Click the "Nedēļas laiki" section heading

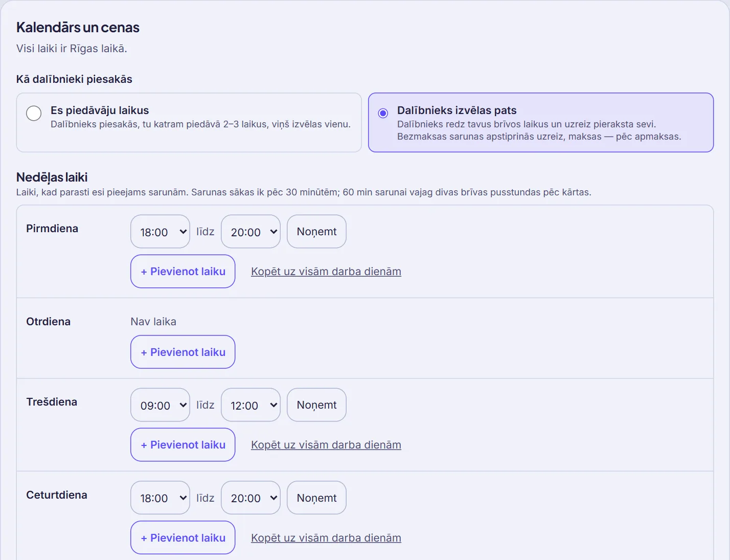[x=52, y=177]
